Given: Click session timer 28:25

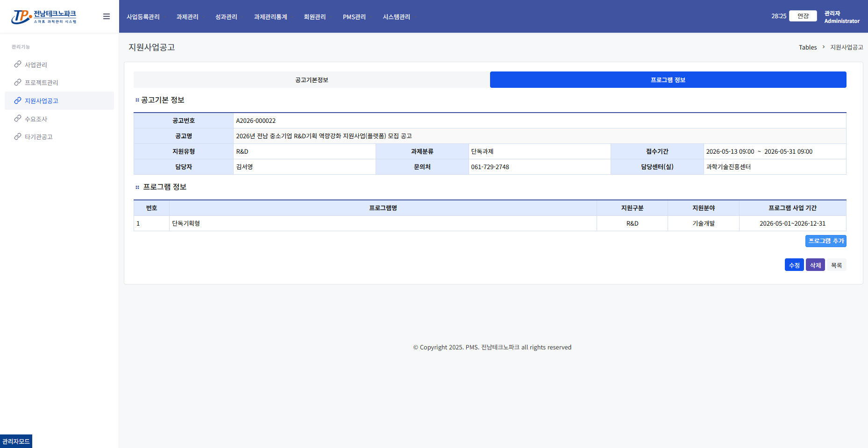Looking at the screenshot, I should tap(779, 16).
